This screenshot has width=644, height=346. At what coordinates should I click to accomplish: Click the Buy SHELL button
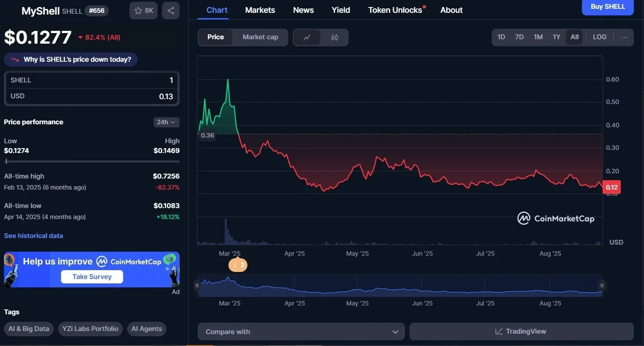pos(607,7)
